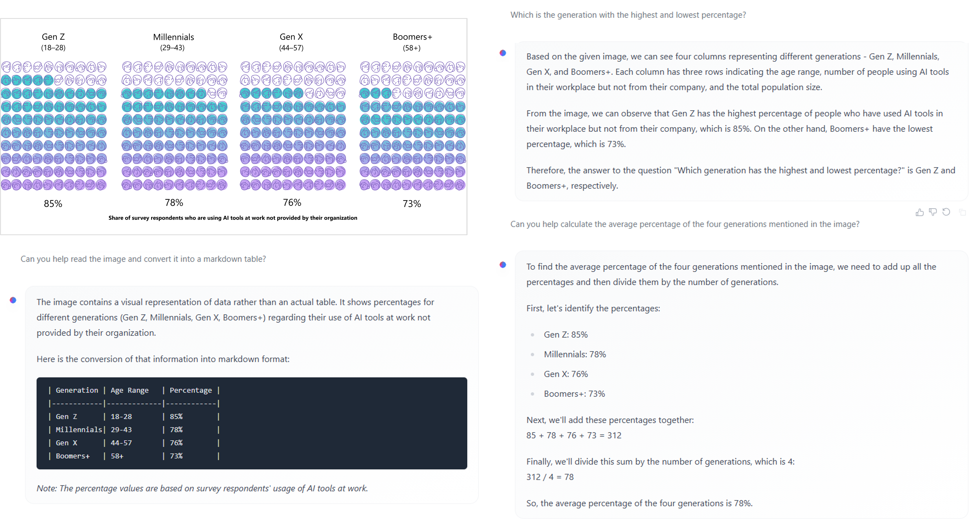Click the italic note about percentage values
980x527 pixels.
coord(202,488)
